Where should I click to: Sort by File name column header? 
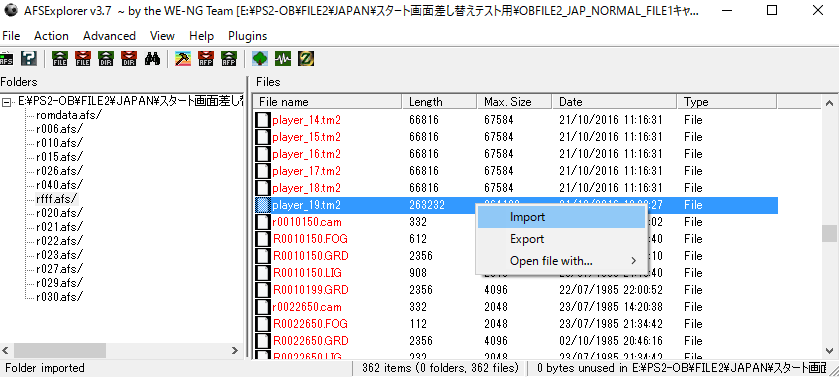click(328, 102)
